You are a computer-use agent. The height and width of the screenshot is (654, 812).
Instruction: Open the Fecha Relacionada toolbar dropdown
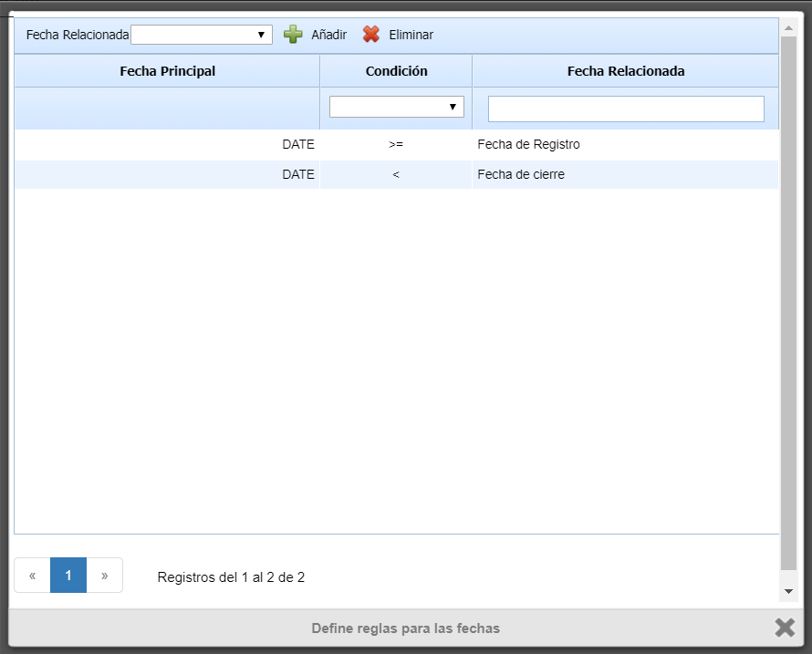(202, 35)
